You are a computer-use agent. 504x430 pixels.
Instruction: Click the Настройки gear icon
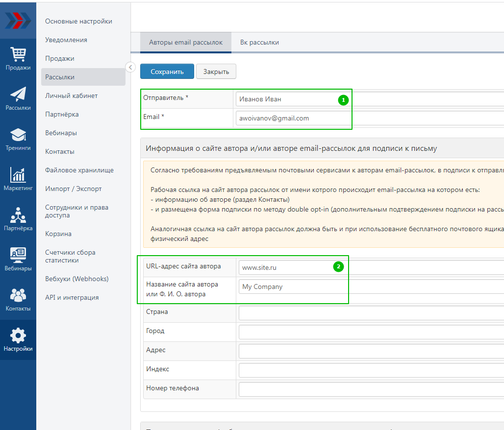(18, 335)
